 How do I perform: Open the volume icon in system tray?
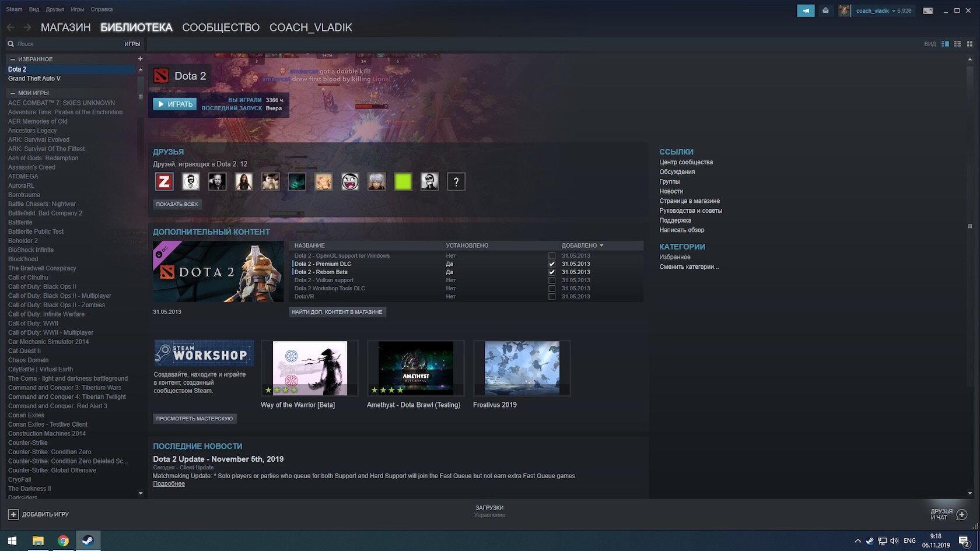click(894, 541)
